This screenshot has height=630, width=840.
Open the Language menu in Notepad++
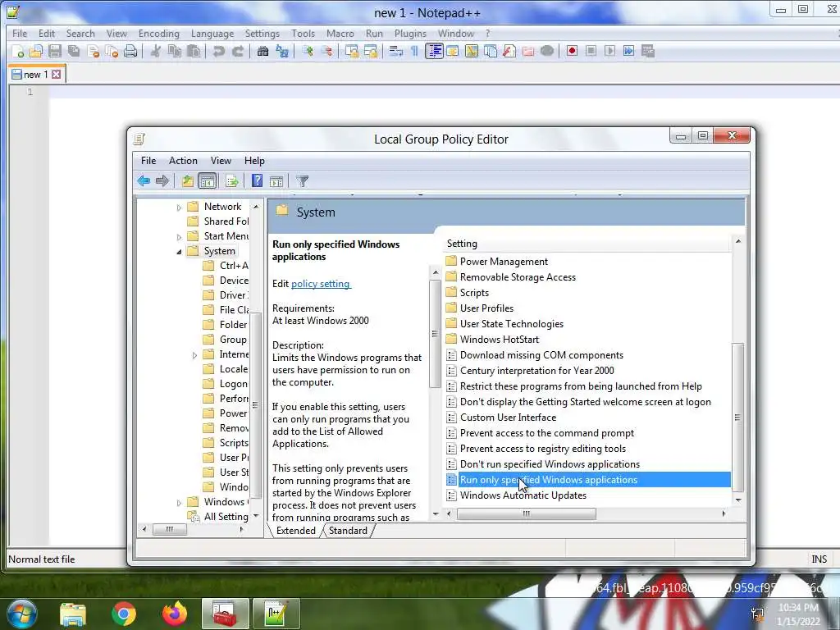[212, 33]
